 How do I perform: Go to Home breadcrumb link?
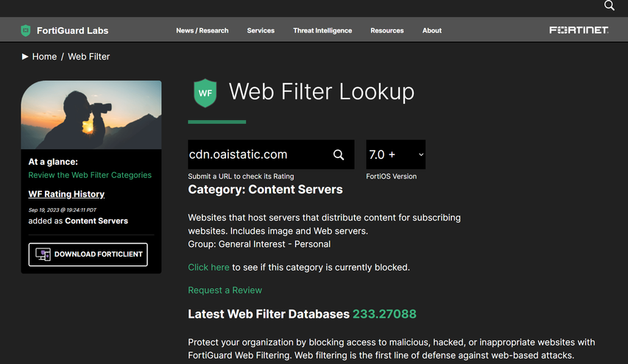pos(44,57)
